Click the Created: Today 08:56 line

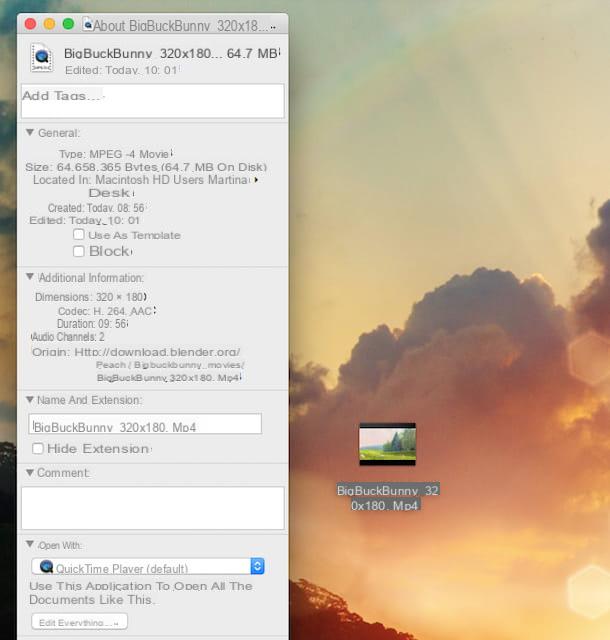(96, 208)
